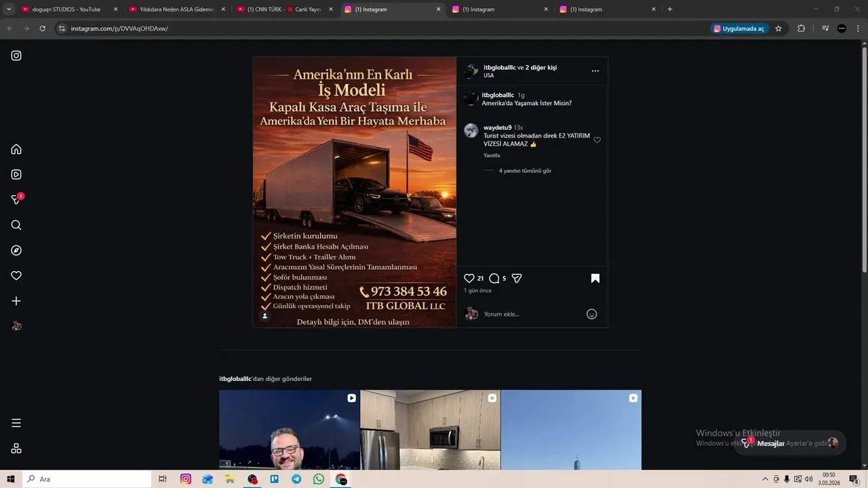Open volume control in system tray
Image resolution: width=868 pixels, height=488 pixels.
tap(808, 479)
